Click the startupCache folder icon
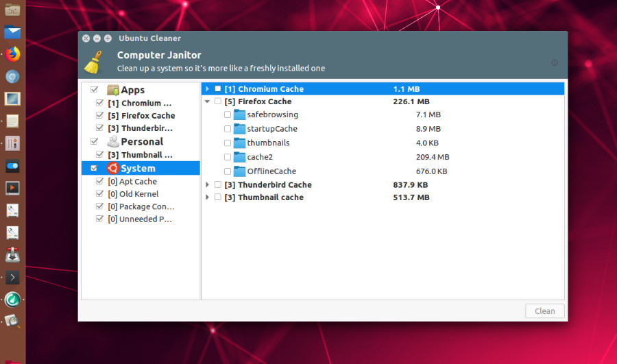This screenshot has width=617, height=364. [239, 129]
